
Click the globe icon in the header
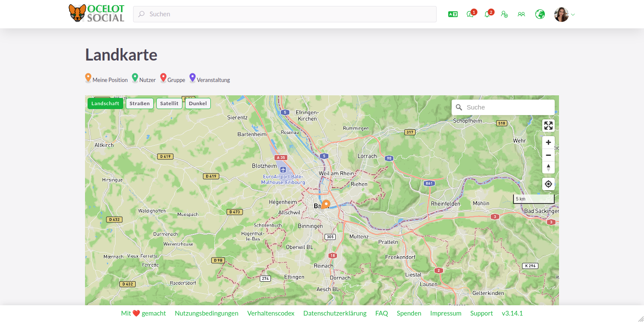pos(539,14)
